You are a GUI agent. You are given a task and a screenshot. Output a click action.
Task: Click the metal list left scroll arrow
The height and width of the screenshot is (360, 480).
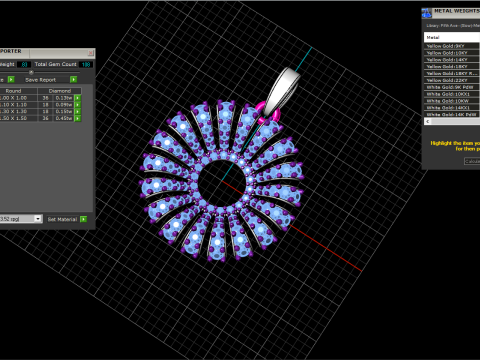[427, 122]
